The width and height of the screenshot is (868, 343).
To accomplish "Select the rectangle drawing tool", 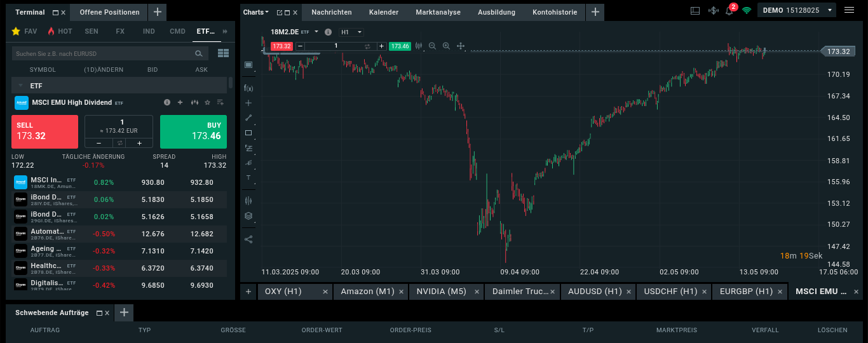I will coord(248,133).
